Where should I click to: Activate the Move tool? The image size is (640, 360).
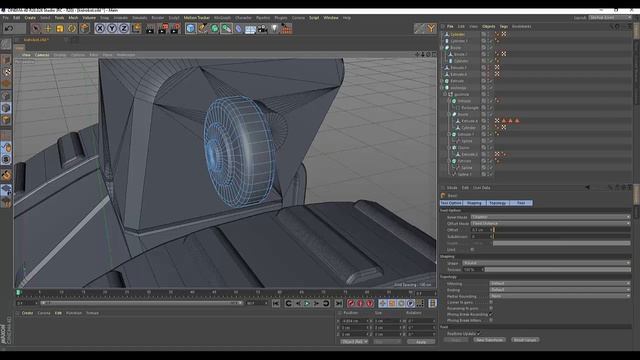pos(48,28)
